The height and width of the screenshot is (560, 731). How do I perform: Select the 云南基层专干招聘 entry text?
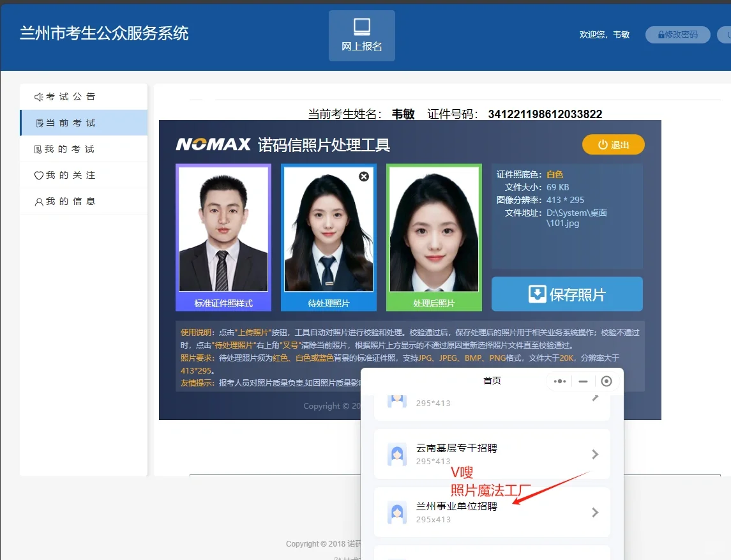click(x=456, y=448)
